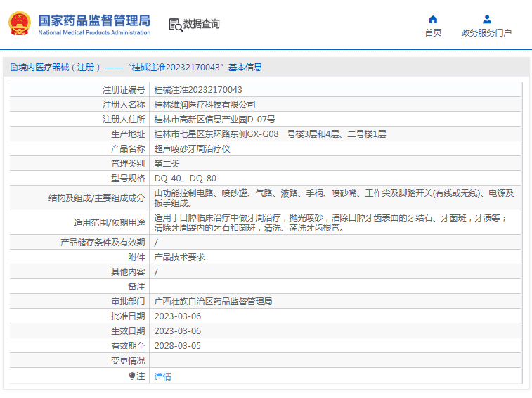Screen dimensions: 532x398
Task: Click the 型号规格 row label
Action: 128,179
